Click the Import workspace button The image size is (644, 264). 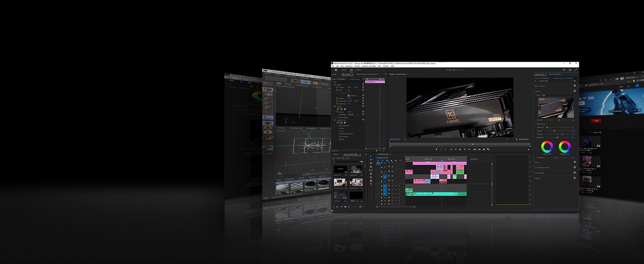(344, 70)
